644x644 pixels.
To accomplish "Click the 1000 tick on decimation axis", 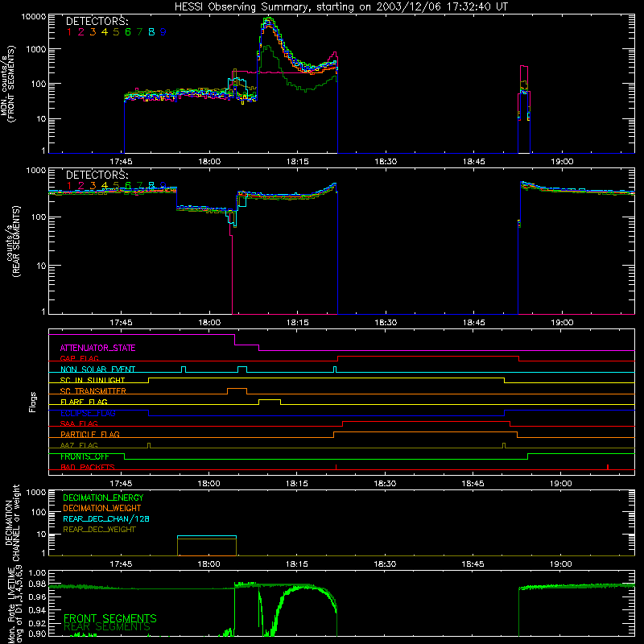I will pyautogui.click(x=35, y=493).
